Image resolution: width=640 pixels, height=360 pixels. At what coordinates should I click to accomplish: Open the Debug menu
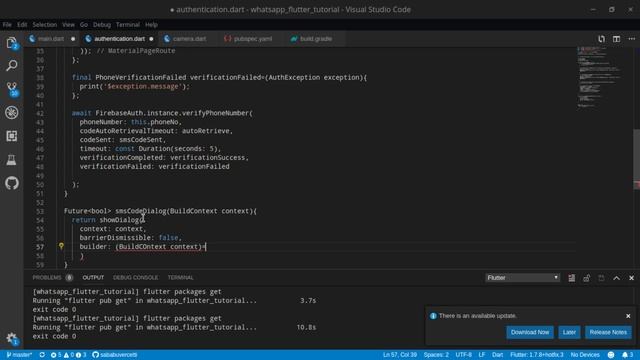[102, 24]
